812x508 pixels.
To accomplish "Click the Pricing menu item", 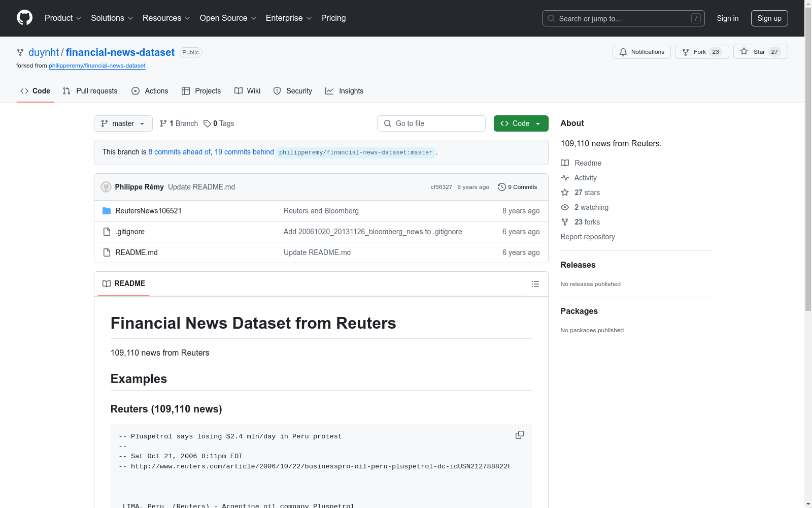I will (x=333, y=18).
